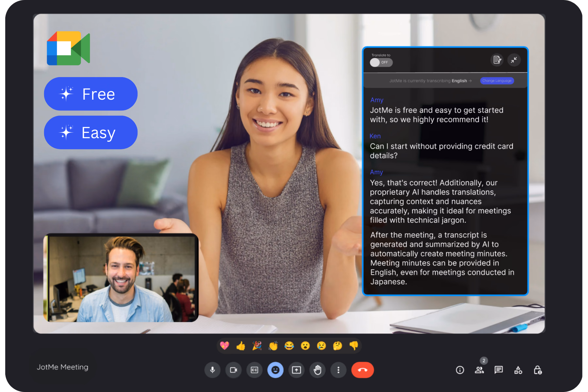Click the JotMe Meeting title
588x392 pixels.
[62, 367]
